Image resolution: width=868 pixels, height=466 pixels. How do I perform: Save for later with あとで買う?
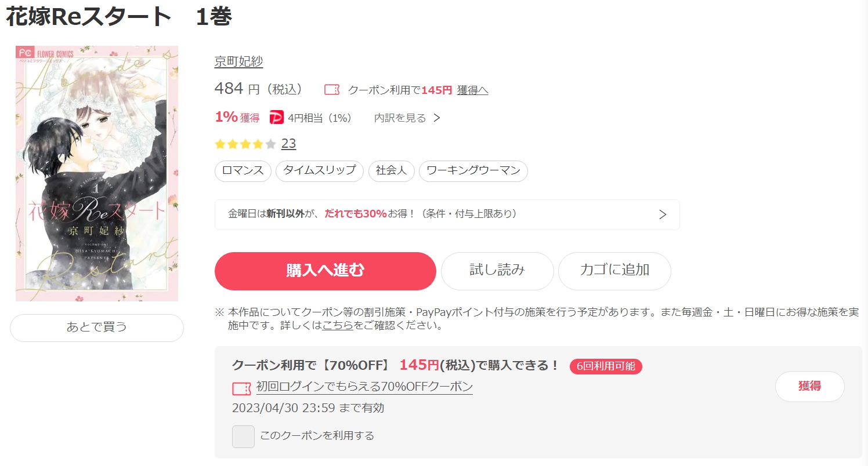[x=97, y=327]
